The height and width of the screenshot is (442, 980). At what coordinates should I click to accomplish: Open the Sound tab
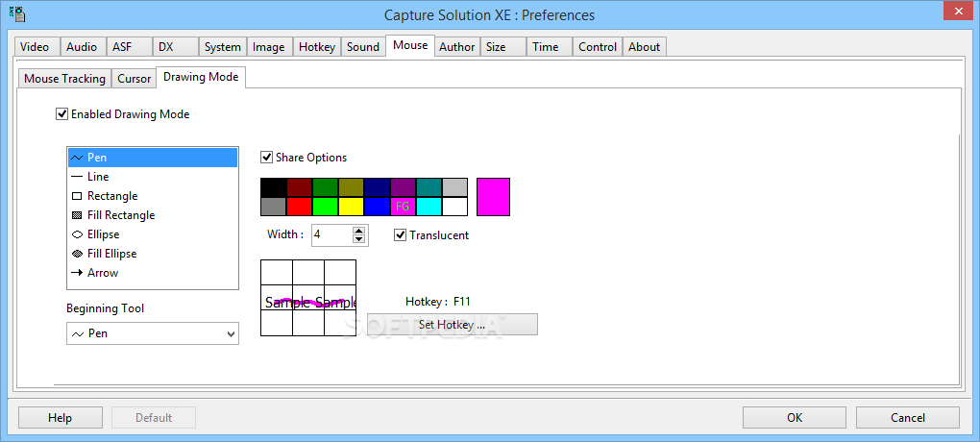click(363, 47)
